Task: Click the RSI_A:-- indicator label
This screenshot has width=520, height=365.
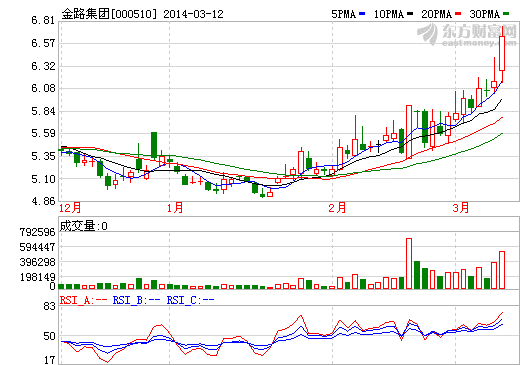Action: (x=83, y=300)
